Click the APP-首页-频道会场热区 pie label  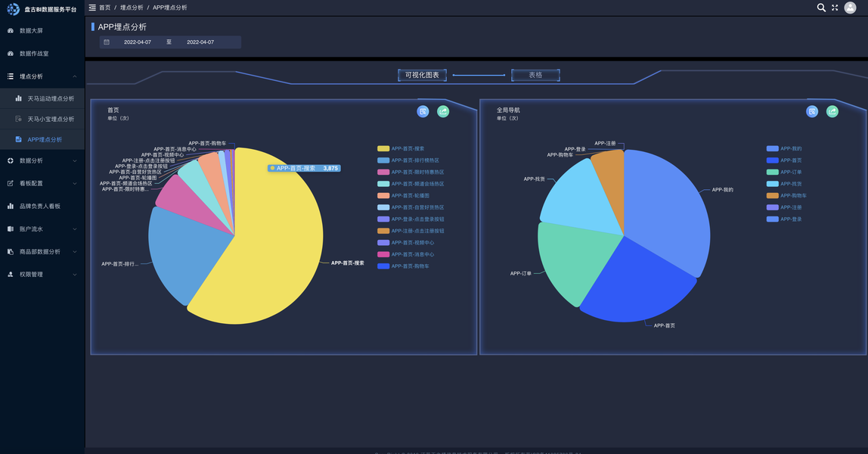coord(126,183)
